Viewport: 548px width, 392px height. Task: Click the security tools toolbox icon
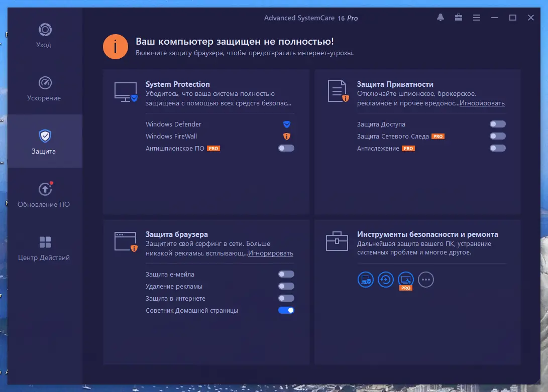pos(337,241)
